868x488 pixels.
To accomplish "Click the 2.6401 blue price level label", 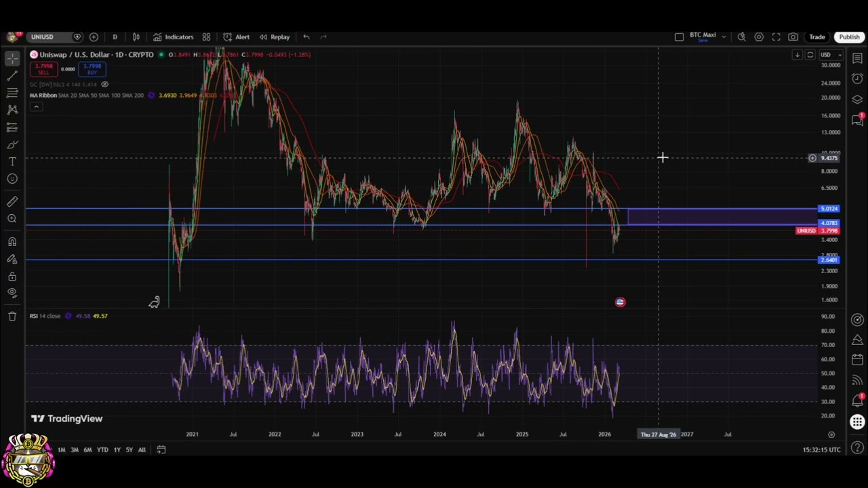I will click(x=829, y=260).
